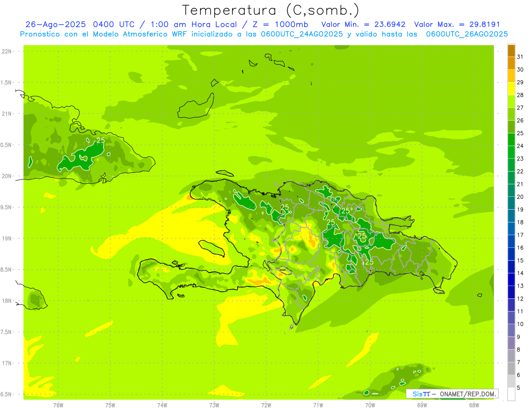Click the '11' value on the color scale

point(520,311)
